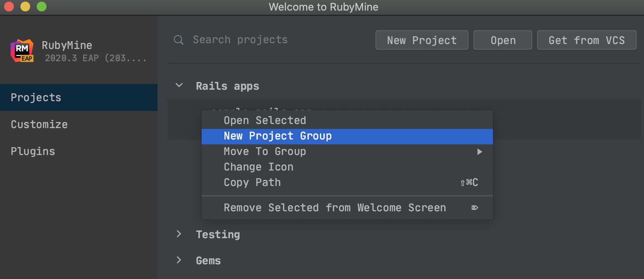Choose Open Selected from context menu
644x279 pixels.
[x=347, y=120]
